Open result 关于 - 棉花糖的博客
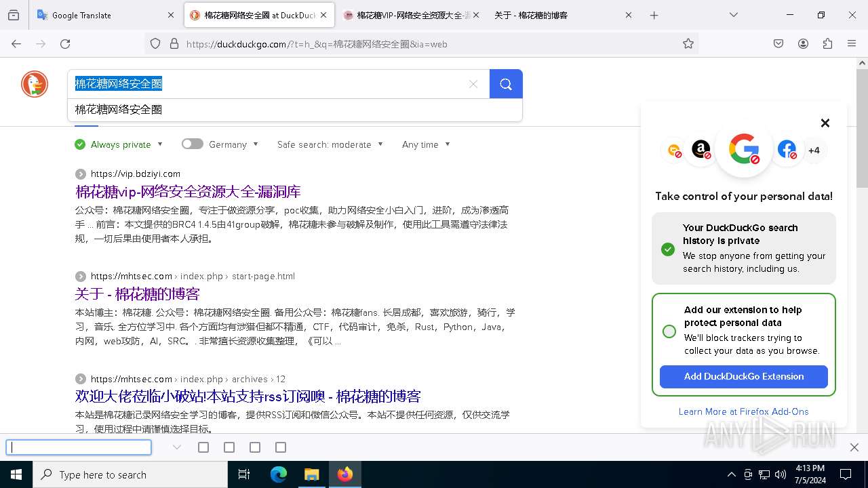Viewport: 868px width, 488px height. [138, 294]
